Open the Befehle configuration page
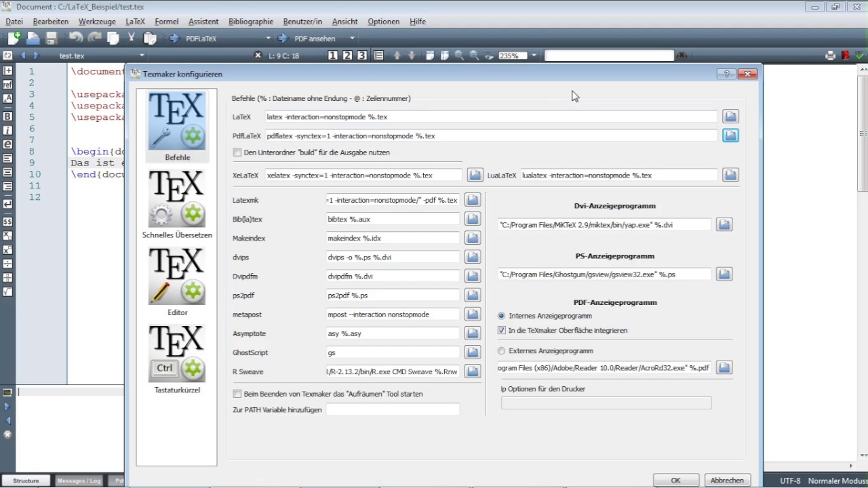Image resolution: width=868 pixels, height=488 pixels. pyautogui.click(x=177, y=127)
